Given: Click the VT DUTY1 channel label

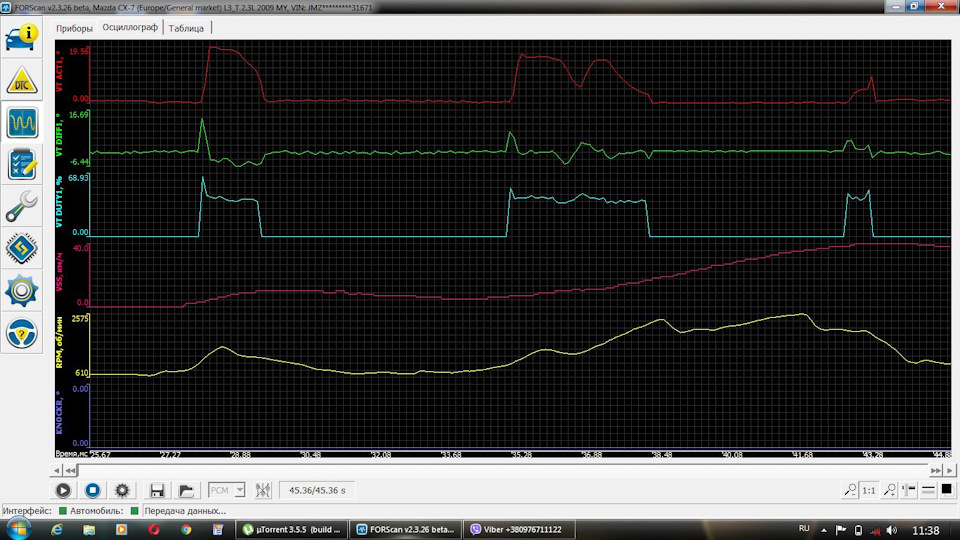Looking at the screenshot, I should [59, 202].
